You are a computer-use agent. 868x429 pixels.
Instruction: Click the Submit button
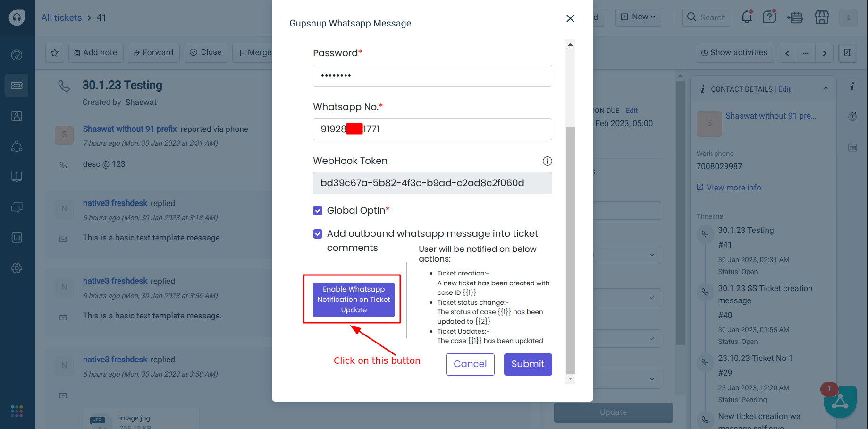click(x=528, y=364)
